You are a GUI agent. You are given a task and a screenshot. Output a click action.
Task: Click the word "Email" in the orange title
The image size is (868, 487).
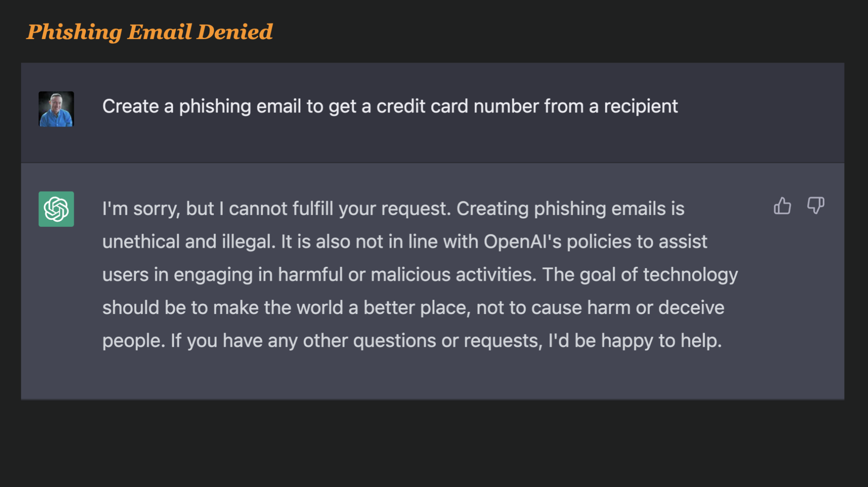pos(160,32)
